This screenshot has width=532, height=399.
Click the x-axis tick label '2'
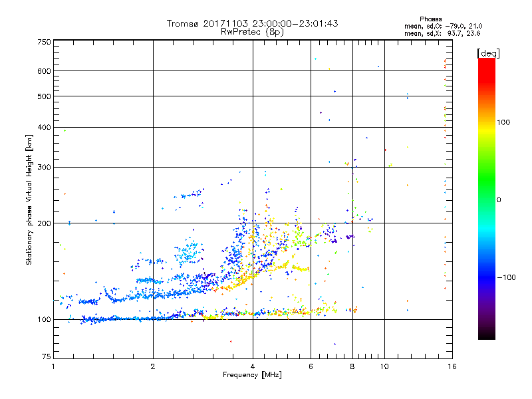pos(153,366)
